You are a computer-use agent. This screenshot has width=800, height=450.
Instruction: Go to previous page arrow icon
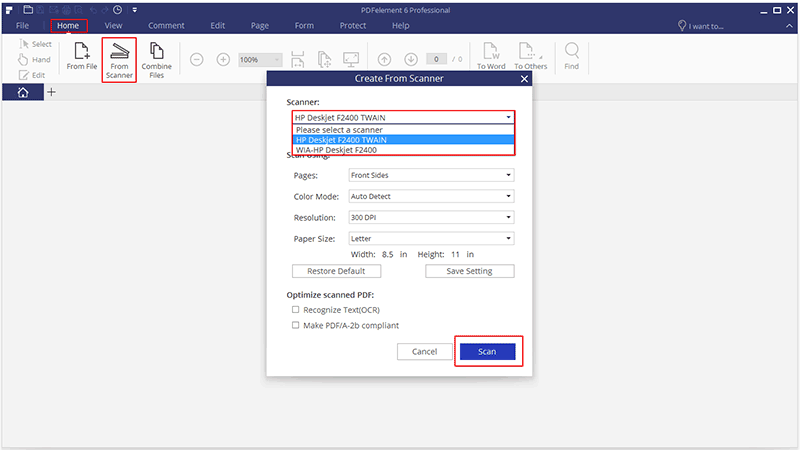(384, 60)
